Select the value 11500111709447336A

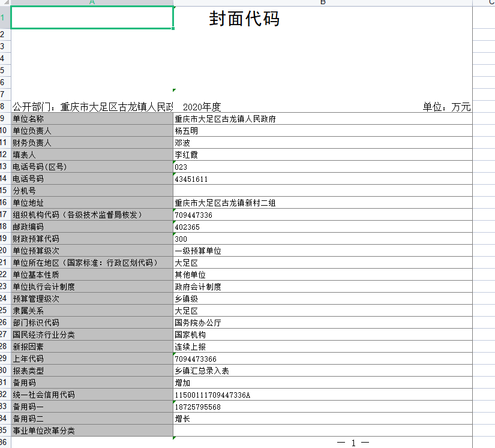(323, 395)
